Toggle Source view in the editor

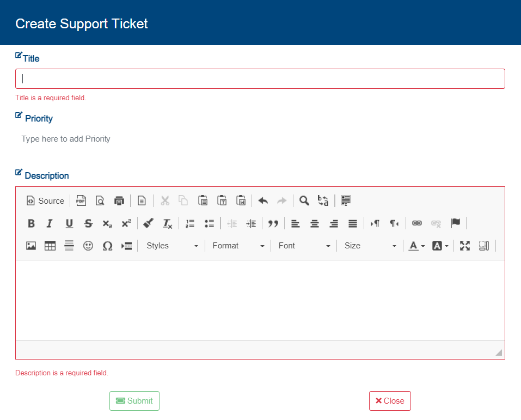coord(45,201)
